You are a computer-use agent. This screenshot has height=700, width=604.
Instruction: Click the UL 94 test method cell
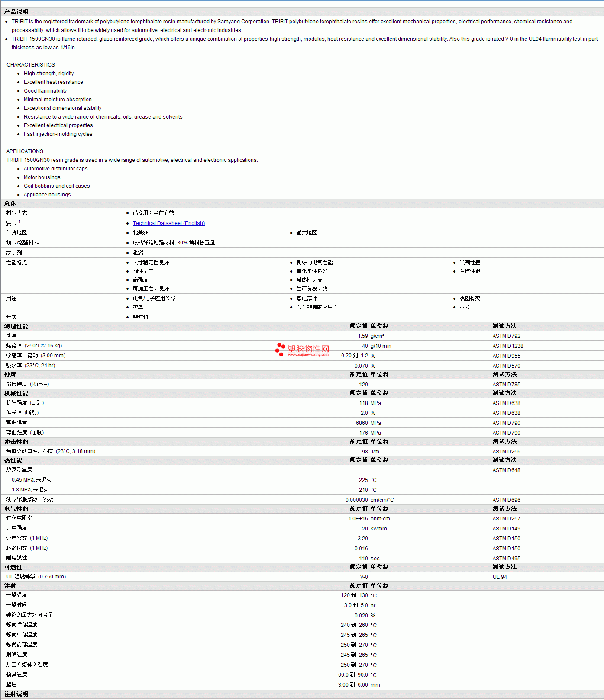pyautogui.click(x=500, y=577)
